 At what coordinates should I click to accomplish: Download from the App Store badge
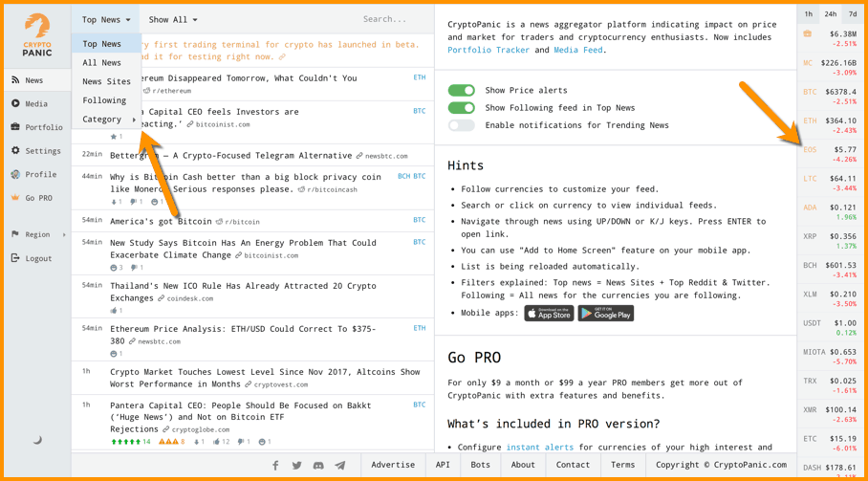tap(549, 314)
